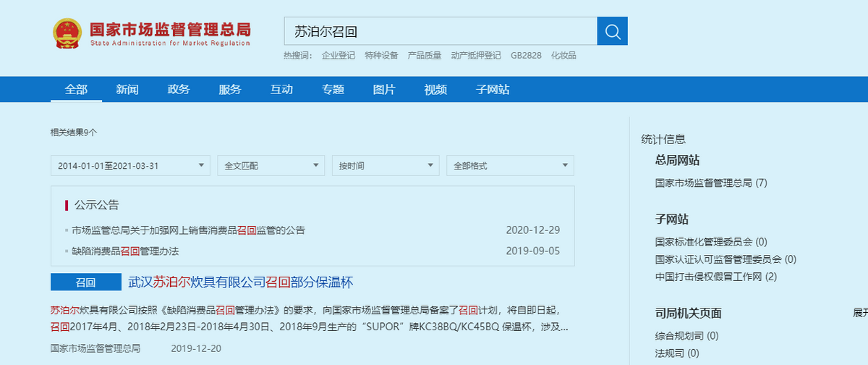This screenshot has width=868, height=365.
Task: Click the 统计信息 heading
Action: [663, 140]
